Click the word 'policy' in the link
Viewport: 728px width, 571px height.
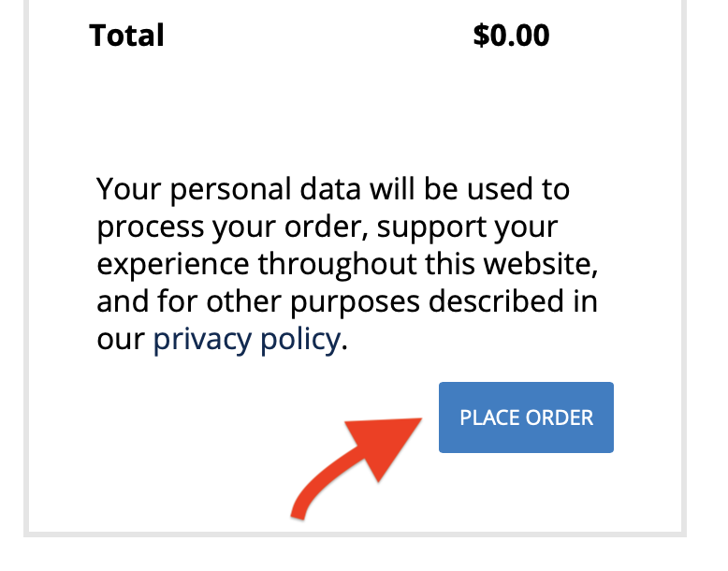coord(301,340)
